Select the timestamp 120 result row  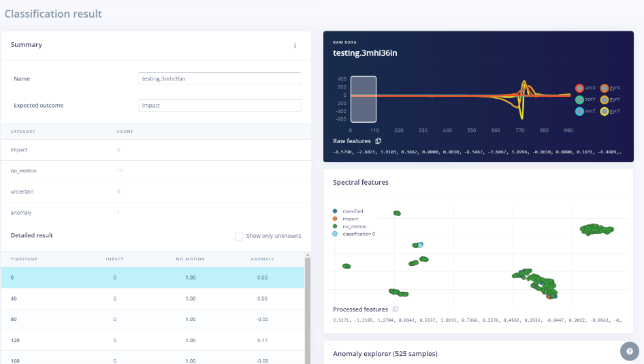tap(153, 340)
